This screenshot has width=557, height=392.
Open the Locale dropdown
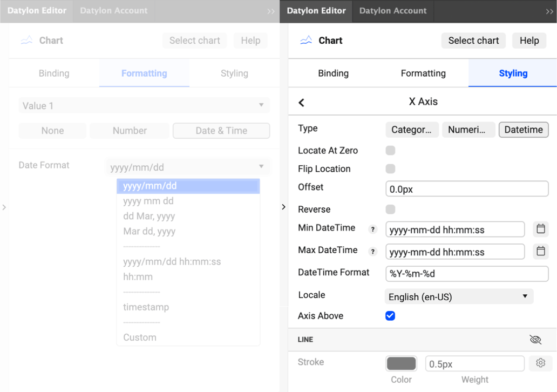(459, 296)
